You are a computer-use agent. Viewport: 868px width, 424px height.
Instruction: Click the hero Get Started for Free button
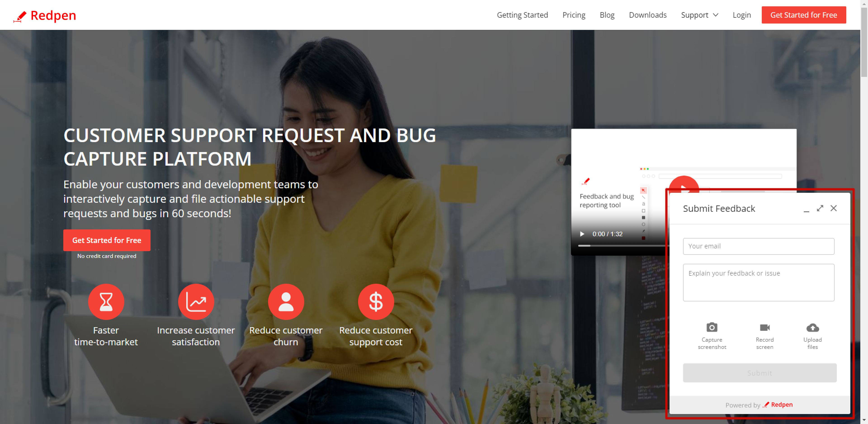coord(107,240)
